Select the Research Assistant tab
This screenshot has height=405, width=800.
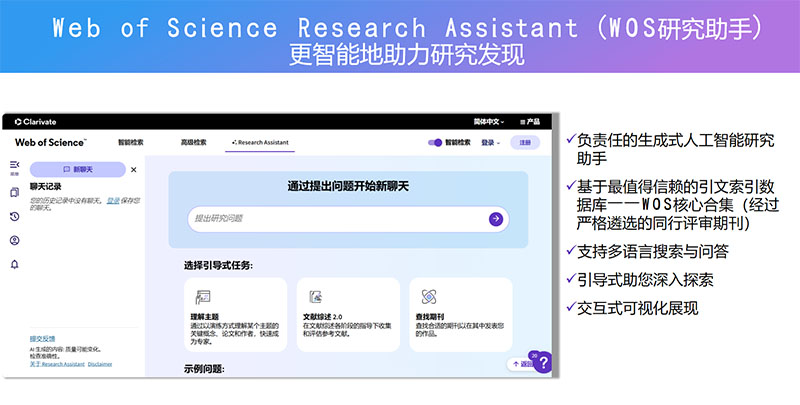260,142
